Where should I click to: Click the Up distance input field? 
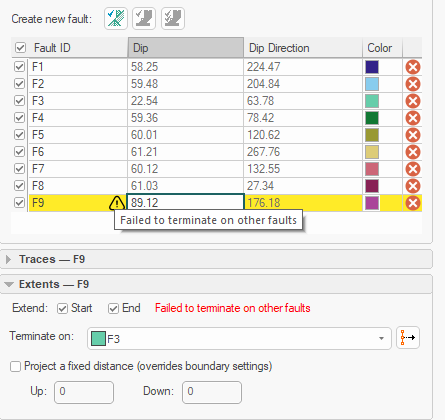coord(84,392)
